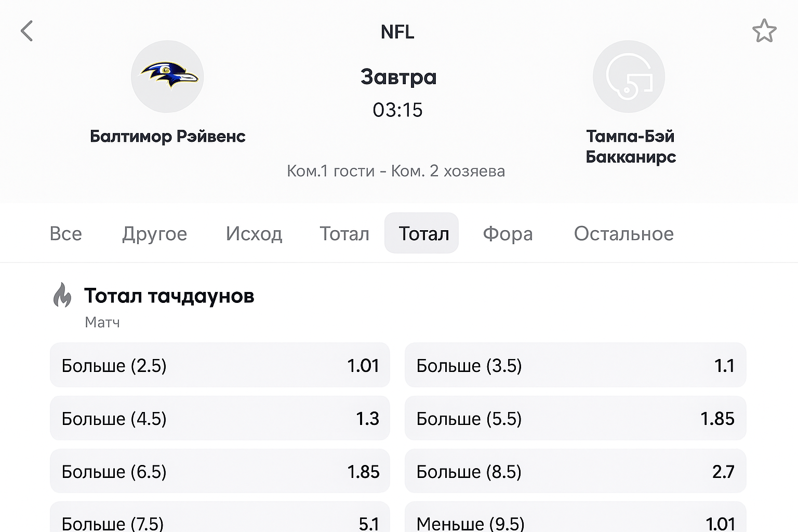Pick Больше (6.5) at 1.85
The image size is (798, 532).
(x=220, y=471)
